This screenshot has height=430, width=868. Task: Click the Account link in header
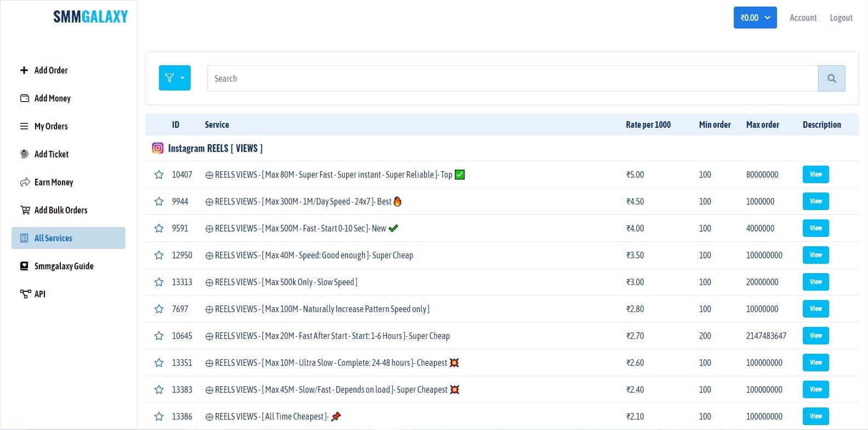(x=803, y=18)
